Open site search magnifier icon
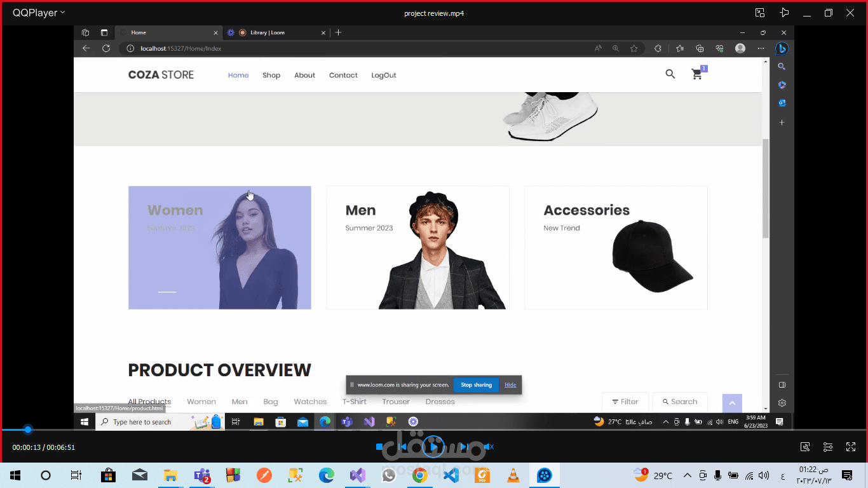Viewport: 868px width, 488px height. [670, 74]
